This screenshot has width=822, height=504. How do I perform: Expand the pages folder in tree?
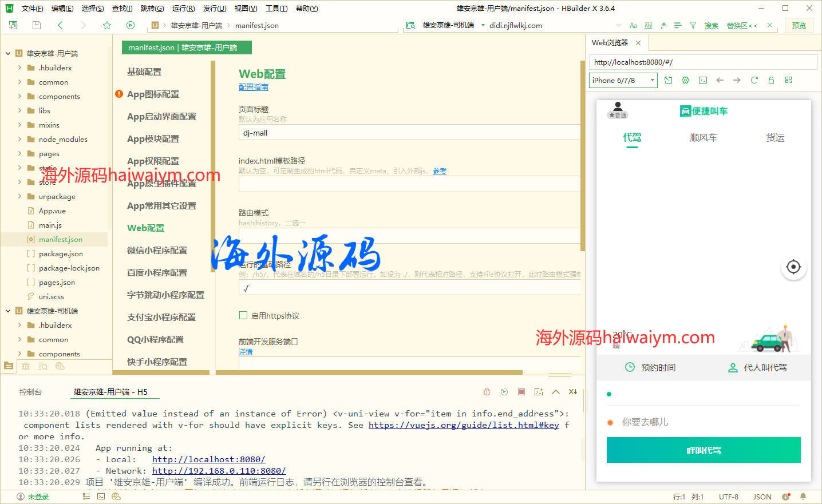(19, 153)
